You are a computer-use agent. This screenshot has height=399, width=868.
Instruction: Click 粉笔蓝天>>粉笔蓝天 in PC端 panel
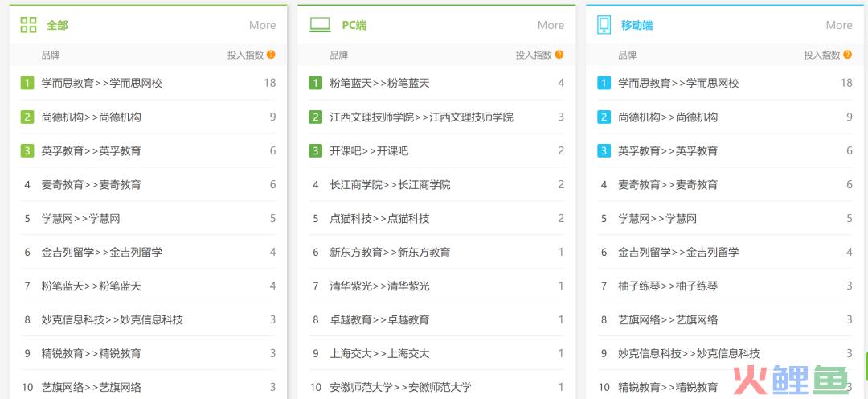click(379, 83)
